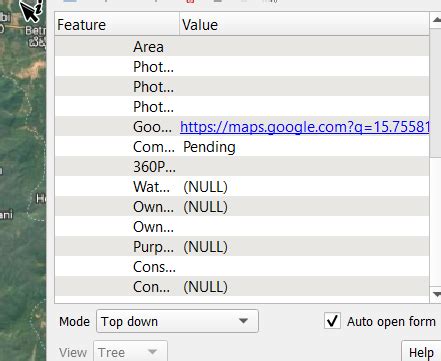Select the Wat... attribute row
This screenshot has width=441, height=361.
click(242, 187)
